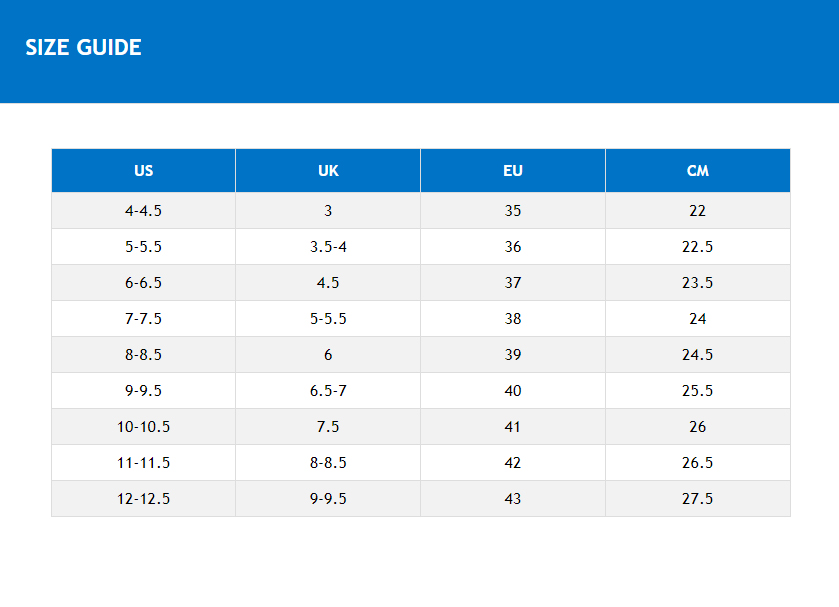Image resolution: width=839 pixels, height=607 pixels.
Task: Select the 24 CM cell
Action: click(697, 319)
